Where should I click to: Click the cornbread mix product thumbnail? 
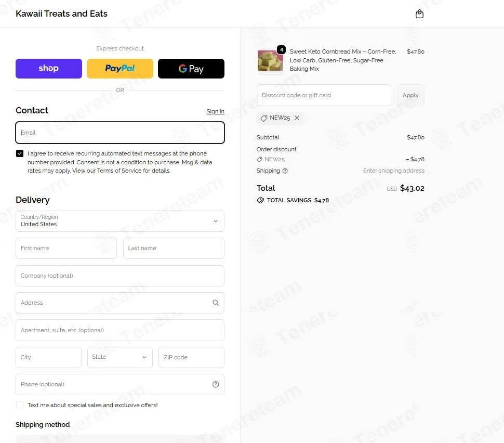coord(270,60)
